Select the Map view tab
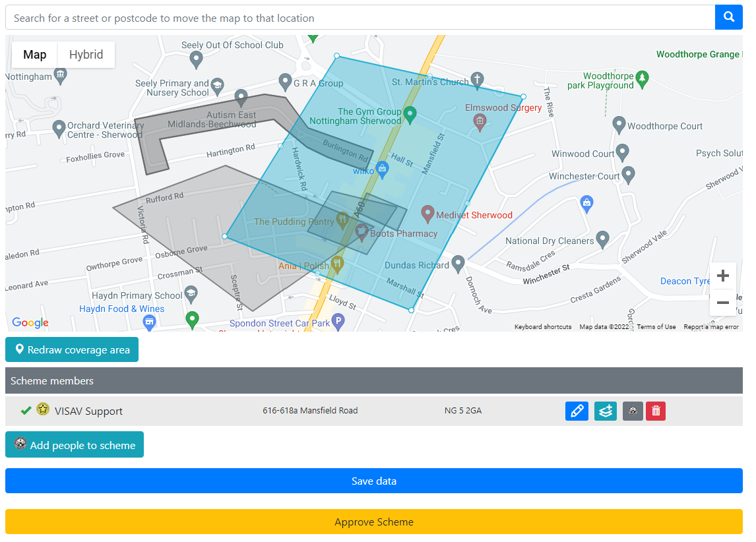The image size is (756, 542). tap(35, 55)
